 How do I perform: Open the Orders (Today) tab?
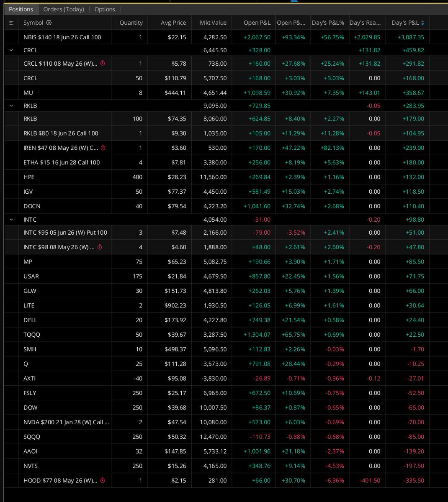click(x=64, y=9)
